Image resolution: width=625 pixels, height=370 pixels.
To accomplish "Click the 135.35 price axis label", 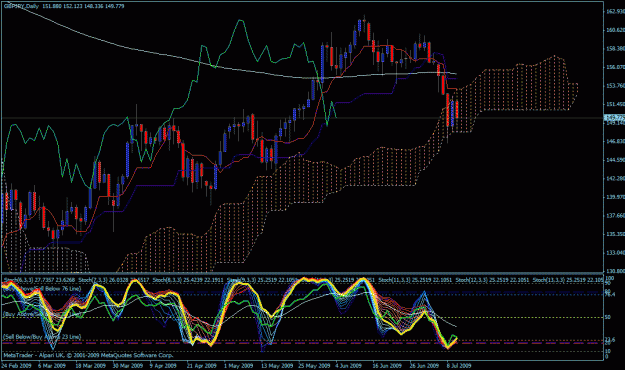I will [x=615, y=234].
